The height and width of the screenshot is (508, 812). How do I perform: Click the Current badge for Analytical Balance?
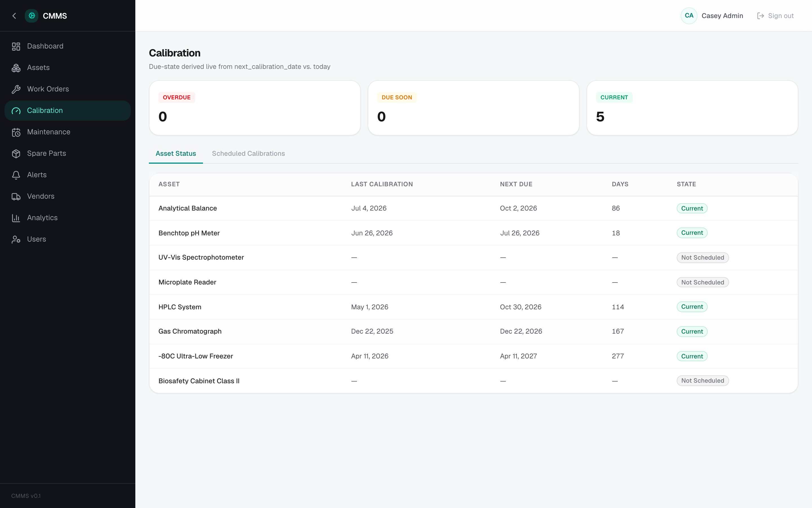coord(692,208)
